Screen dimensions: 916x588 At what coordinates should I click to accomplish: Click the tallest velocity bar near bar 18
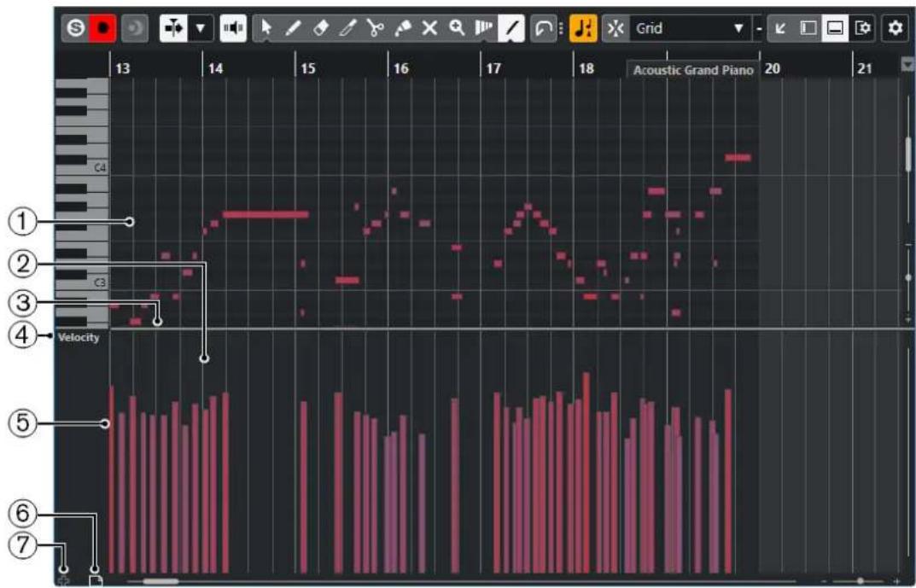point(586,473)
